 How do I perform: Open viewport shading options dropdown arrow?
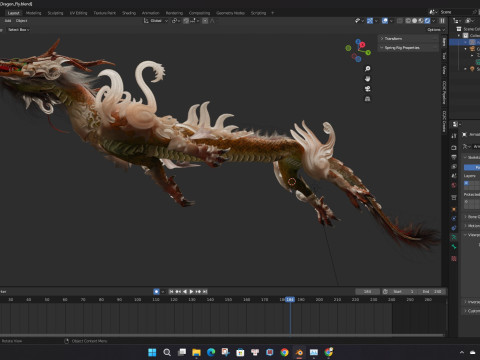coord(434,21)
